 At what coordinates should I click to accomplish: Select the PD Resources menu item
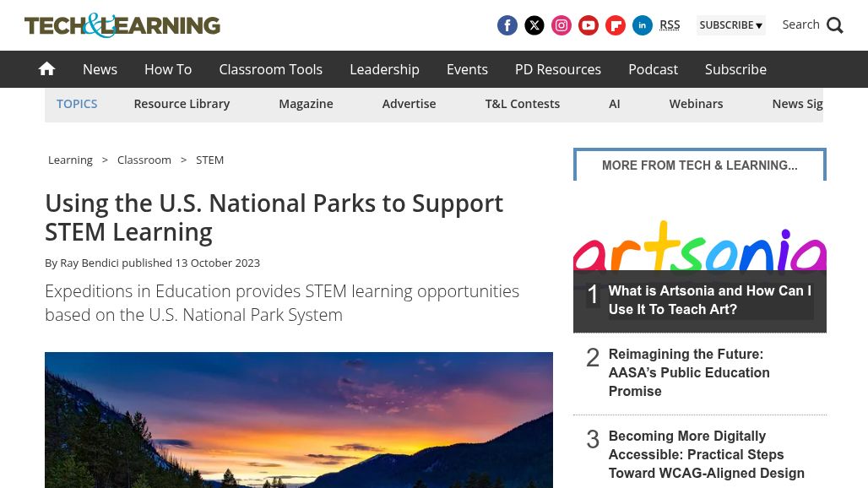coord(558,69)
